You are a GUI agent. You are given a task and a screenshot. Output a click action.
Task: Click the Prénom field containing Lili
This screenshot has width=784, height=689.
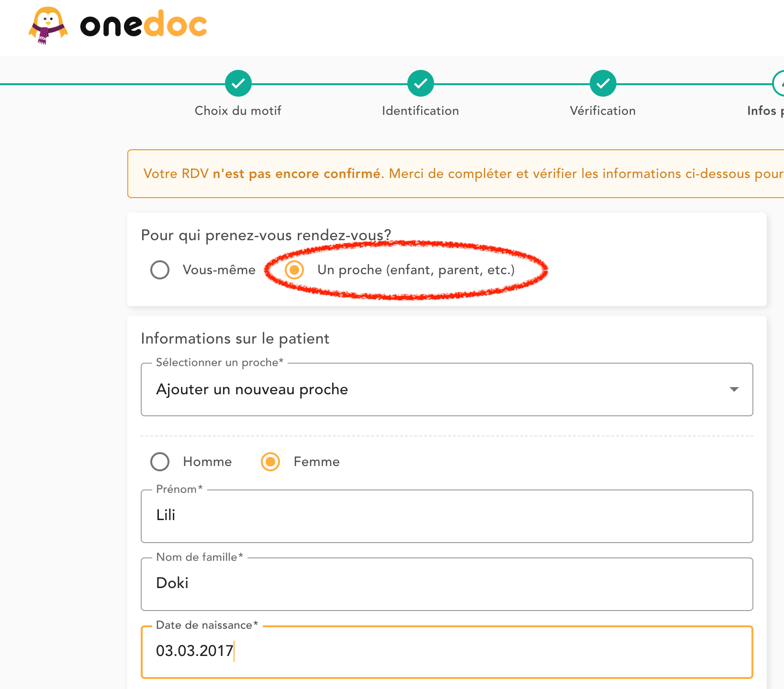[447, 516]
